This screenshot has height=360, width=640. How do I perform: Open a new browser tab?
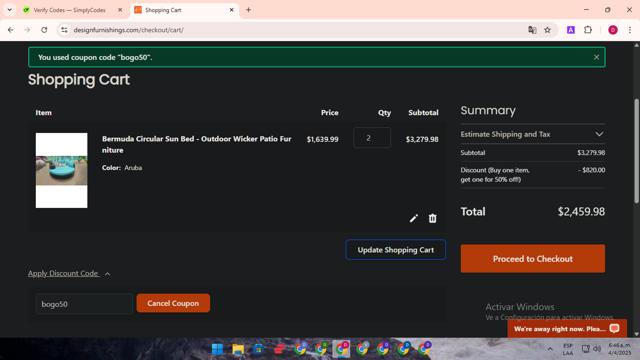[248, 10]
